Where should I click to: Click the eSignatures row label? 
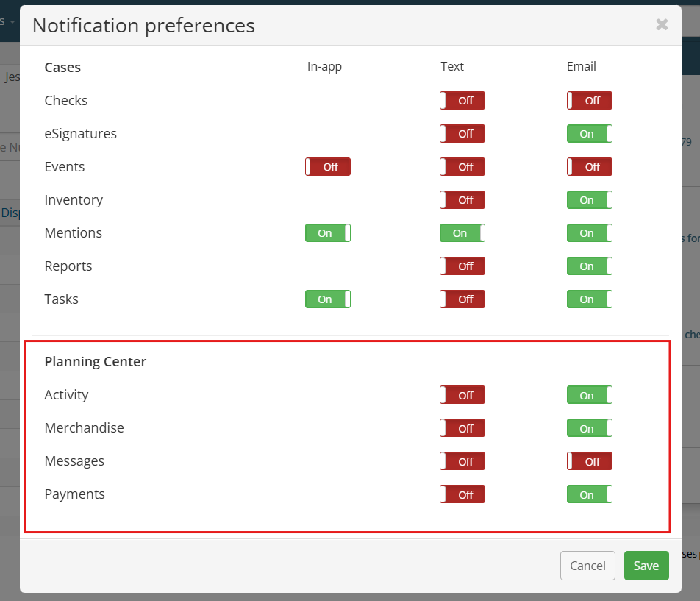point(80,133)
